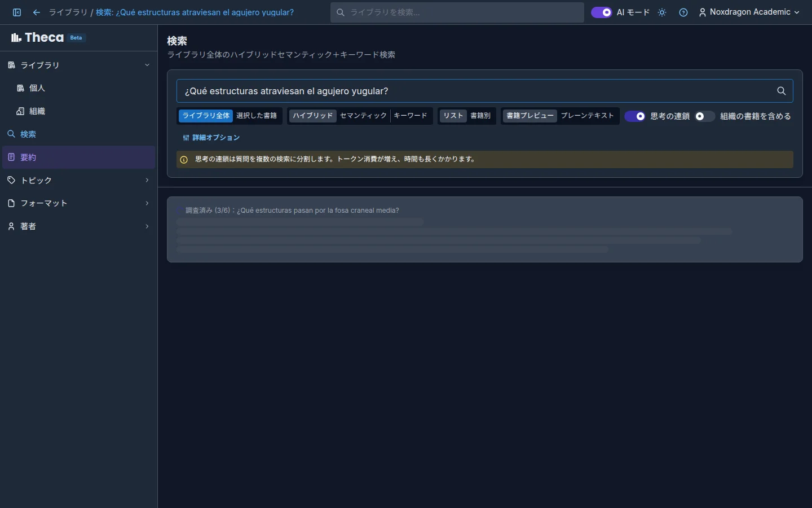The height and width of the screenshot is (508, 812).
Task: Disable the 思考の連鎖 toggle
Action: click(x=635, y=116)
